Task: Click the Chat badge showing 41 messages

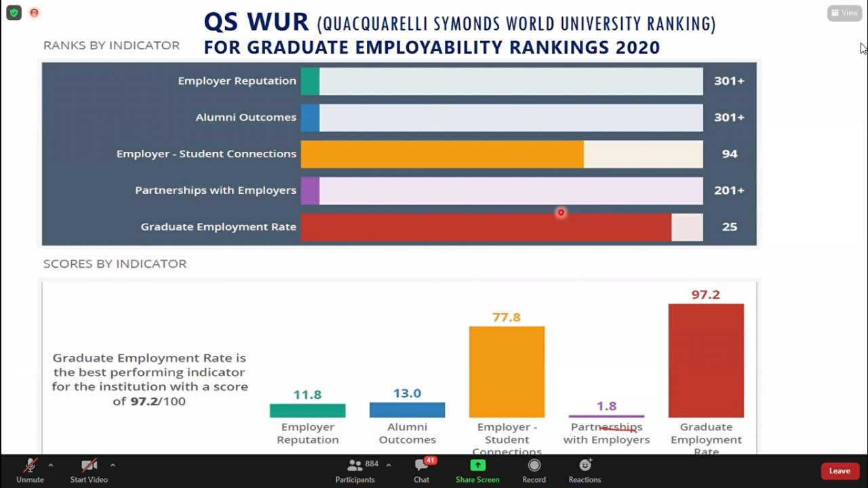Action: 429,460
